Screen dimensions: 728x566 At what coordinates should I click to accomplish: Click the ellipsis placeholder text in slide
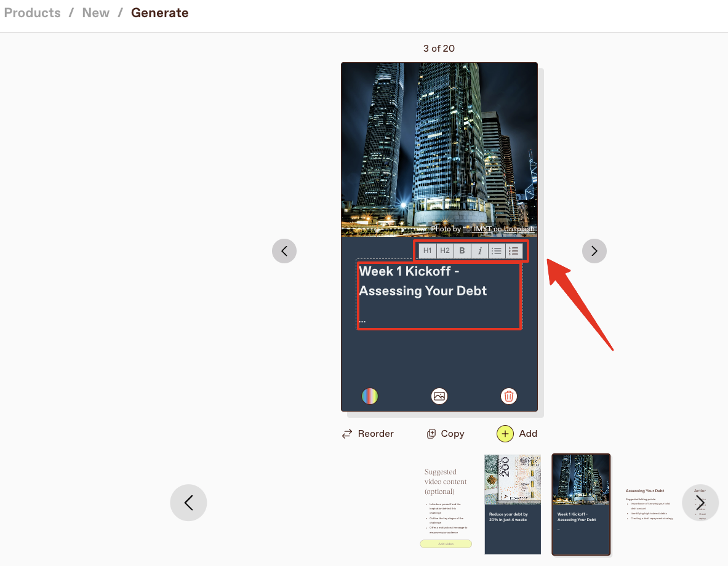point(362,321)
